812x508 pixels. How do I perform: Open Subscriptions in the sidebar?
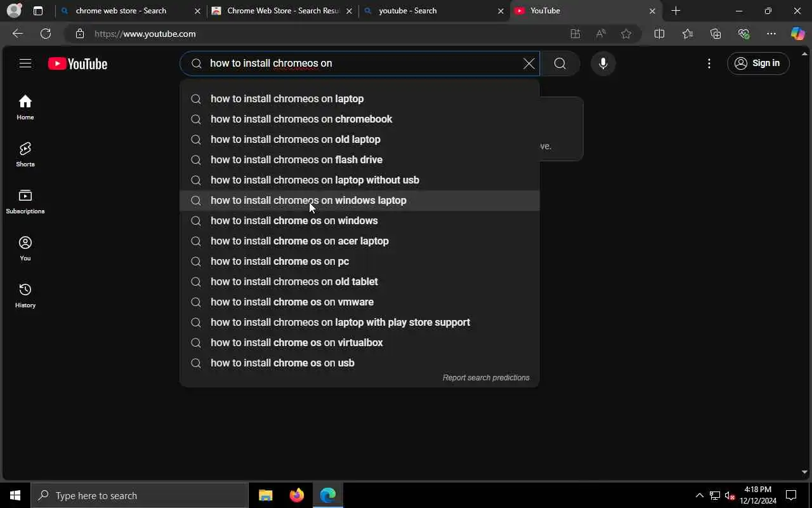25,201
